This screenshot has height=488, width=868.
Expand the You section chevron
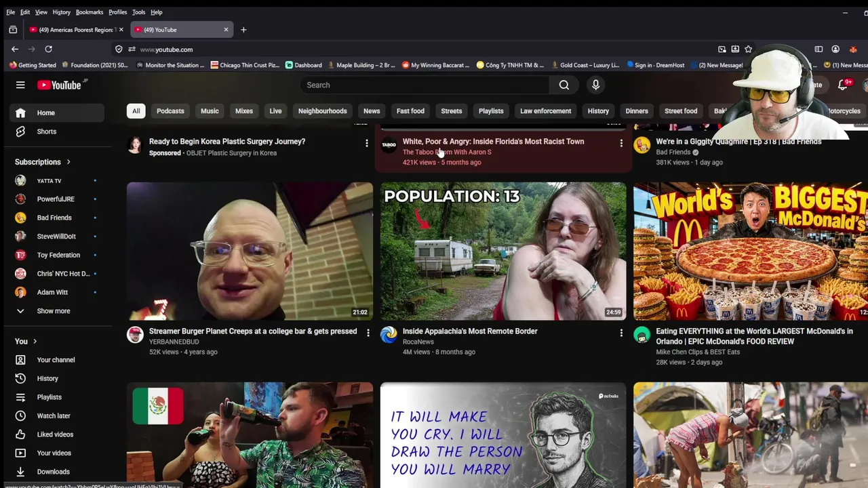(x=35, y=342)
